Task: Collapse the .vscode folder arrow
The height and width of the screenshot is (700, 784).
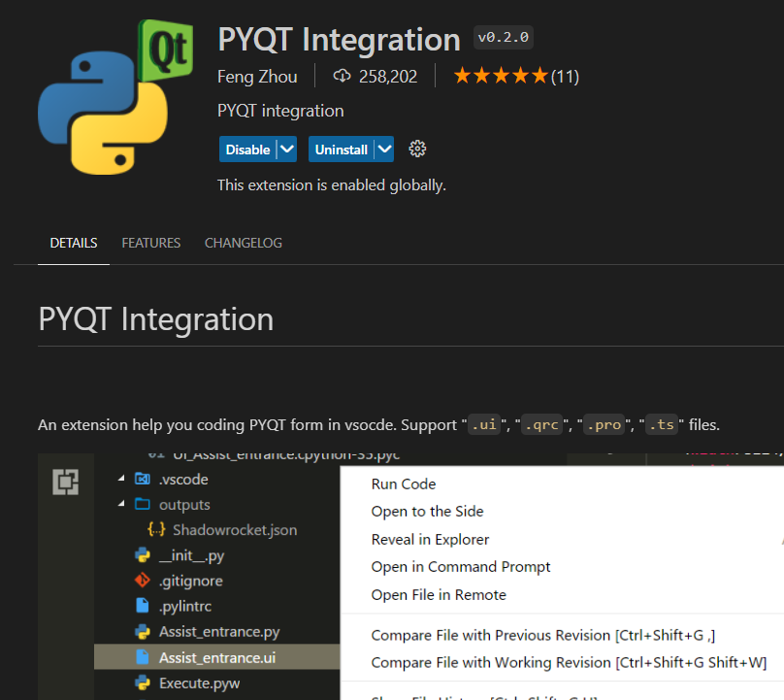Action: click(121, 479)
